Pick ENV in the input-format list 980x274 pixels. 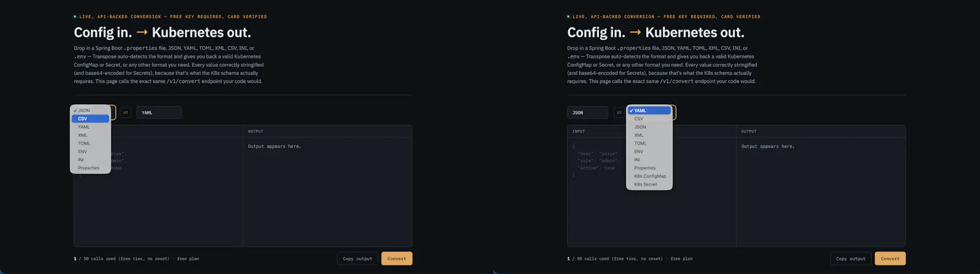point(91,151)
